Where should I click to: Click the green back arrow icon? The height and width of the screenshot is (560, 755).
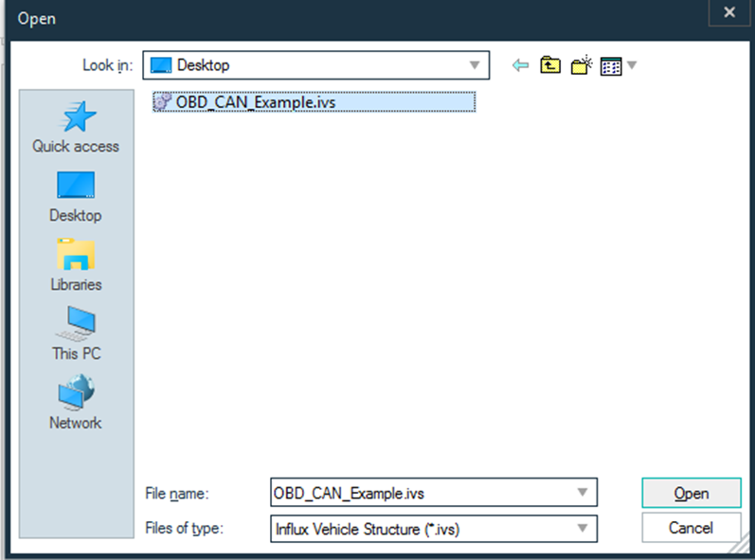coord(519,65)
